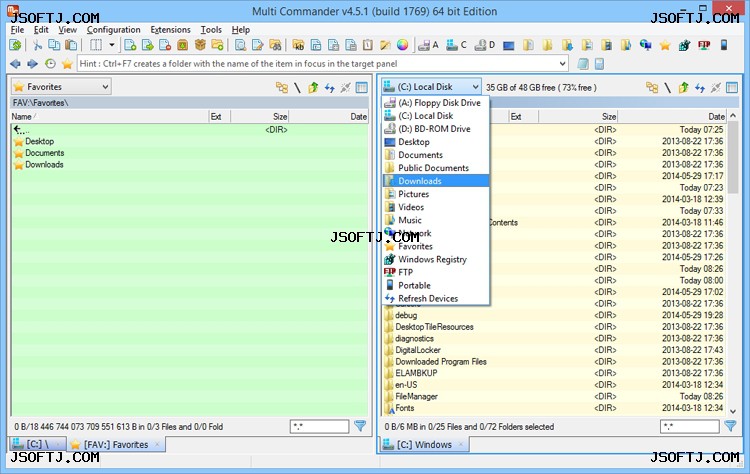Click the forward navigation arrow
This screenshot has width=750, height=474.
pyautogui.click(x=33, y=64)
